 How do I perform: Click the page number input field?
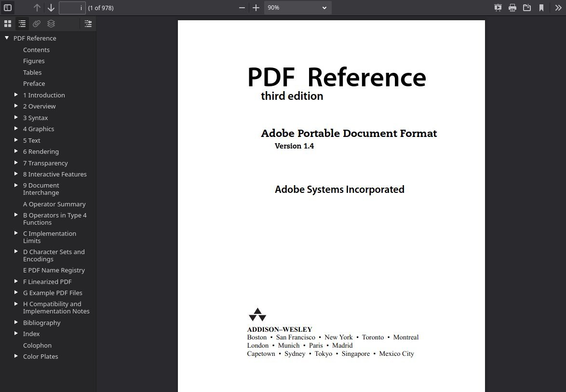(72, 8)
